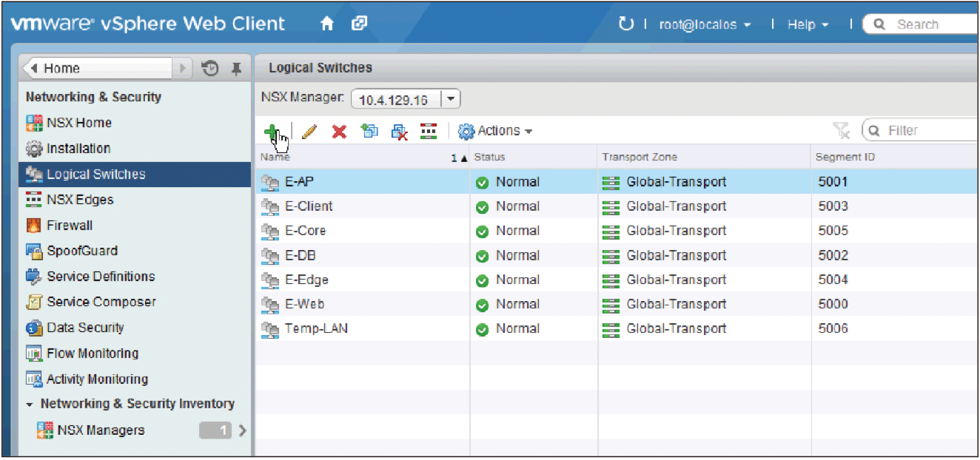Click Global-Transport in the E-Edge row

click(x=677, y=280)
